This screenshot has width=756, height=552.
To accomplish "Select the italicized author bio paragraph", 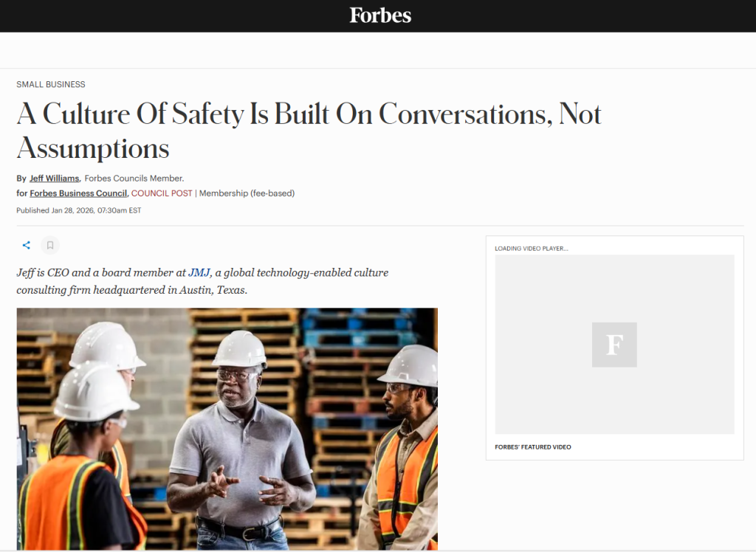I will coord(202,280).
